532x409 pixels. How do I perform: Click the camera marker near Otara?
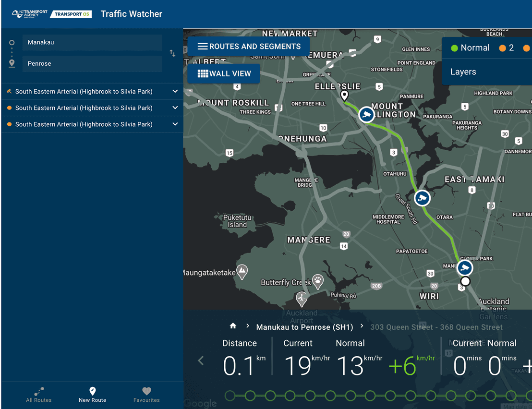point(423,198)
